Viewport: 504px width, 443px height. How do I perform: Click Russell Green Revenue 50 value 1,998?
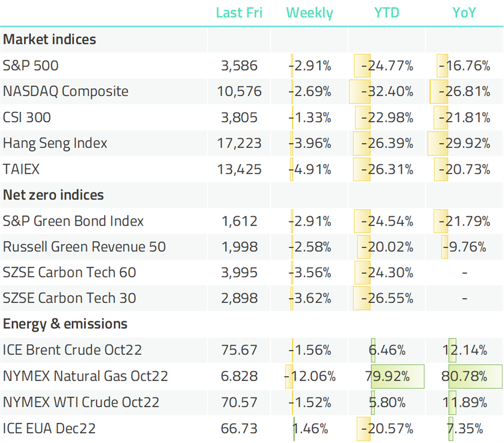point(239,247)
